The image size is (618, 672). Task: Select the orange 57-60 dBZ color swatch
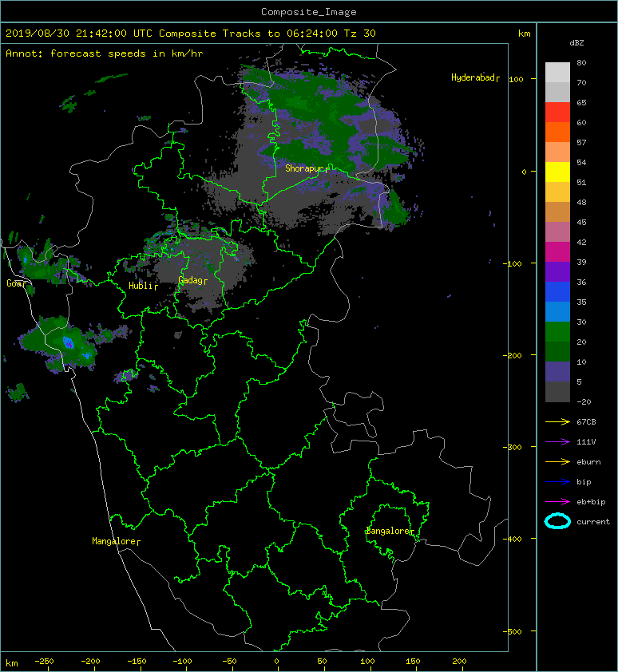pos(557,132)
